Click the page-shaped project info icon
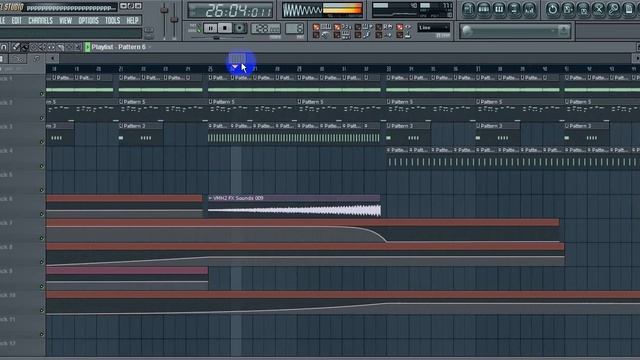The image size is (640, 360). 629,9
